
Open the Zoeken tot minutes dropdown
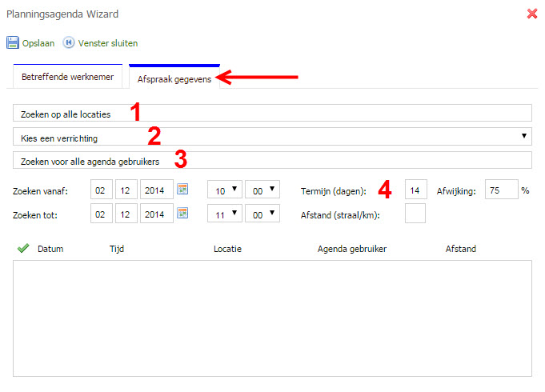click(262, 214)
